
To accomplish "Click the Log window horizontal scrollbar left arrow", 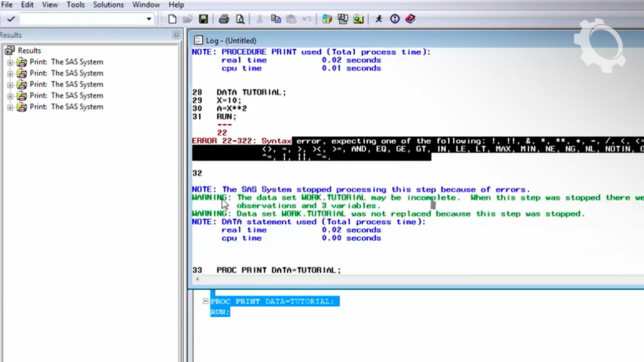I will pos(197,280).
